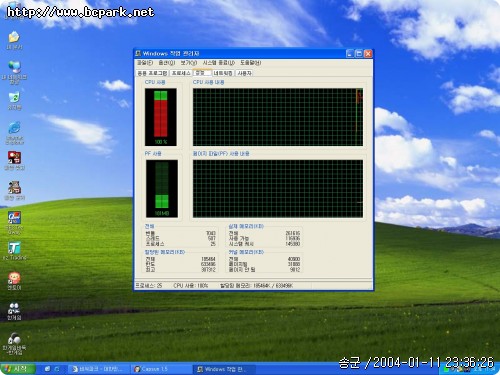Click the page file usage history graph
The height and width of the screenshot is (375, 500).
[278, 189]
